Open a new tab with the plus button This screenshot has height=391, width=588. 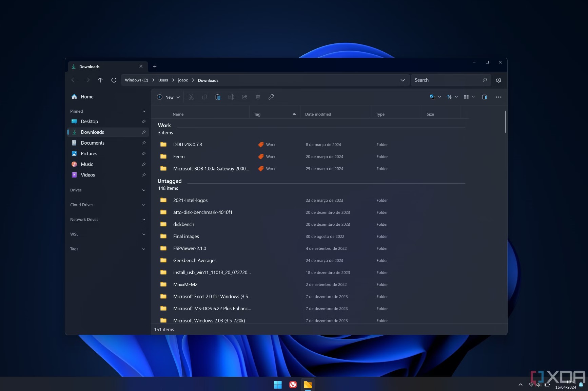[155, 66]
